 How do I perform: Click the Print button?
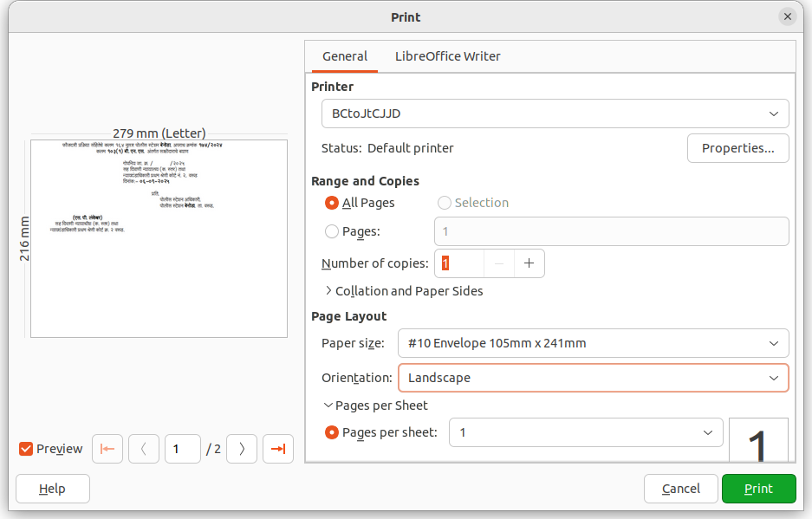[x=758, y=488]
